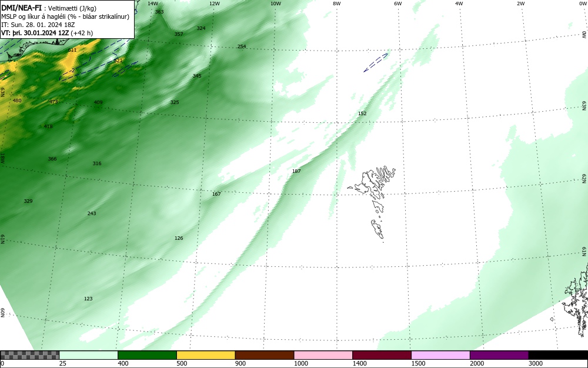The image size is (588, 368).
Task: Click the '60N' latitude label
Action: click(2, 313)
